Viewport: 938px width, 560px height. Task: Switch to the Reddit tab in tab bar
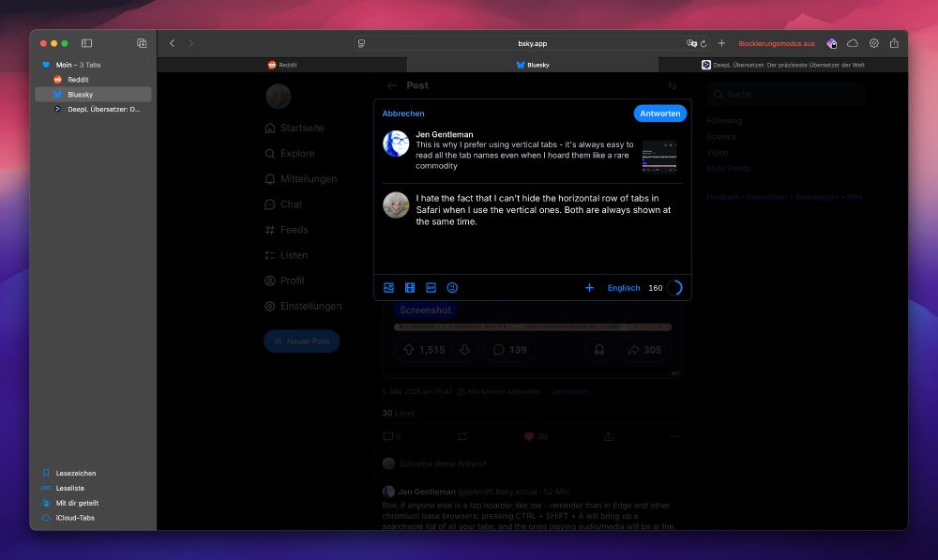(x=281, y=65)
